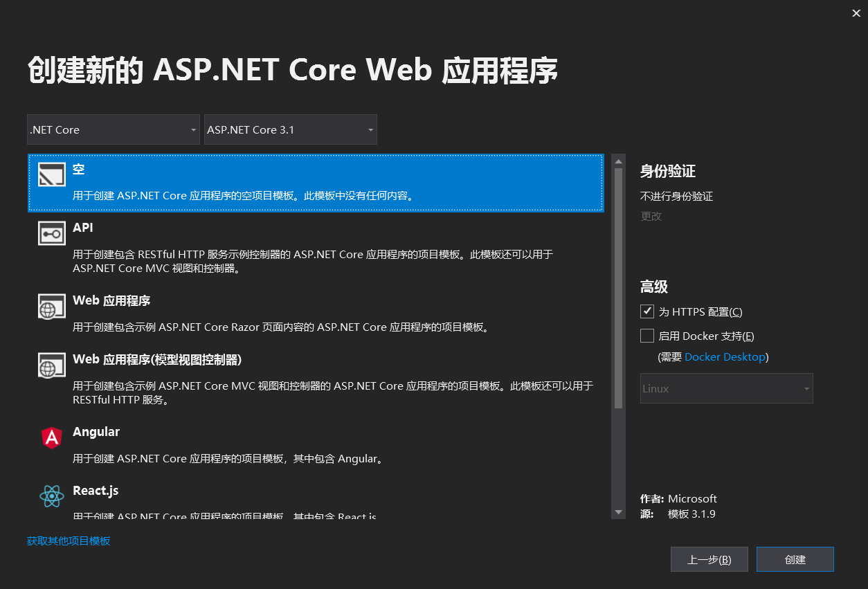The width and height of the screenshot is (868, 589).
Task: Click the template list scrollbar thumb
Action: pos(619,288)
